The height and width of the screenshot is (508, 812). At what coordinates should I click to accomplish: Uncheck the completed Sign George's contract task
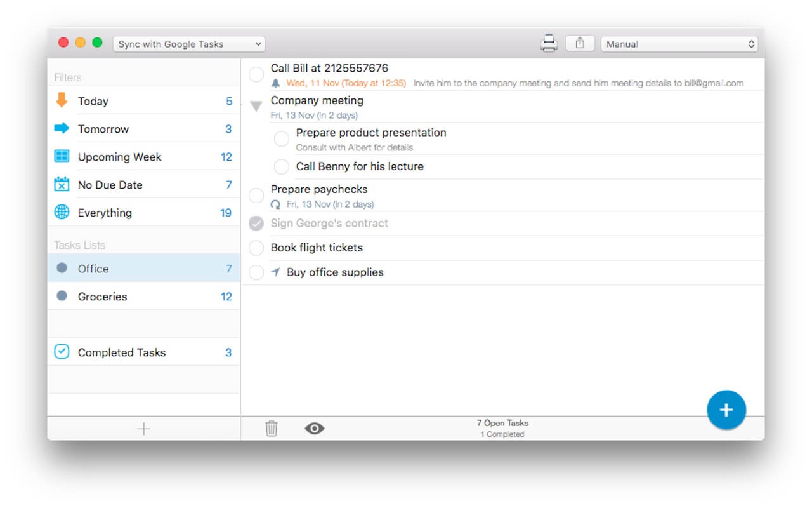coord(256,223)
